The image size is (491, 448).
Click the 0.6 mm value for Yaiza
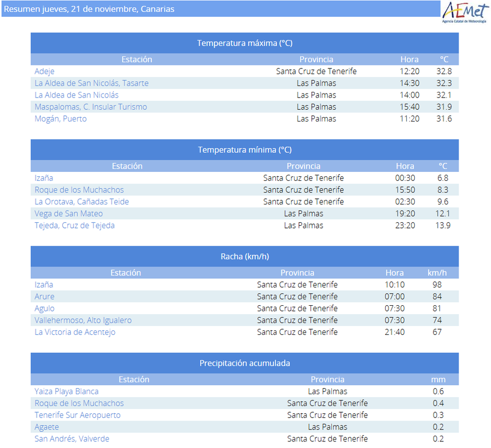(438, 391)
